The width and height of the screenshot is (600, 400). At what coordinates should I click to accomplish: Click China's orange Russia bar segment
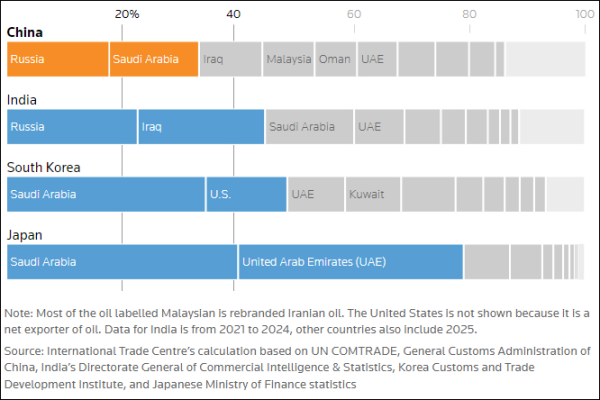[x=57, y=59]
